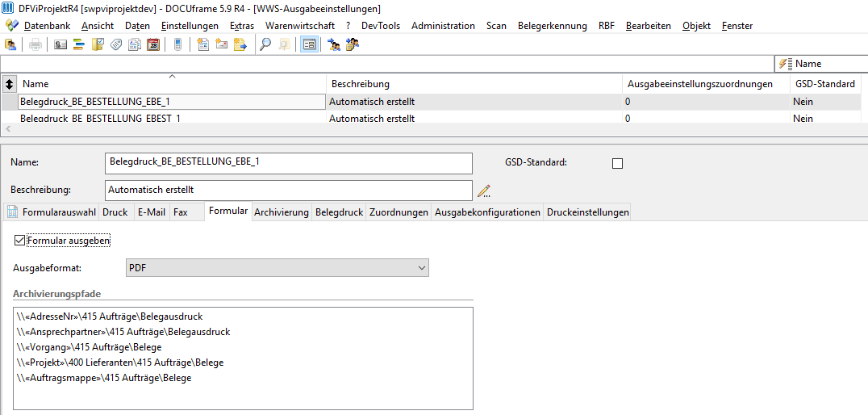Click the new document icon

[203, 45]
